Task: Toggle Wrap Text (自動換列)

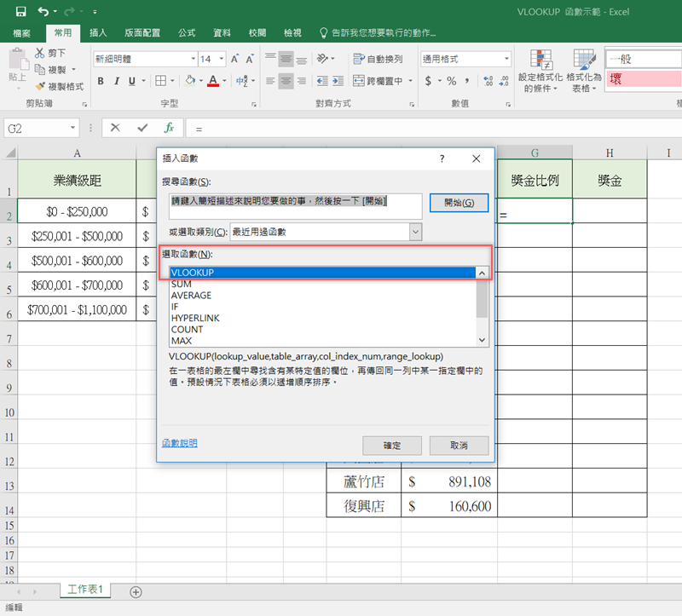Action: point(378,59)
